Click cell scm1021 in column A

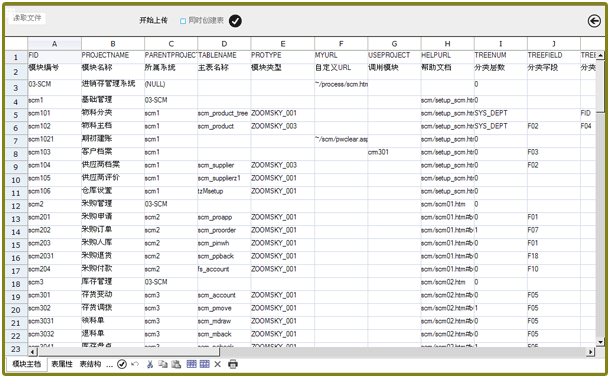[x=54, y=141]
